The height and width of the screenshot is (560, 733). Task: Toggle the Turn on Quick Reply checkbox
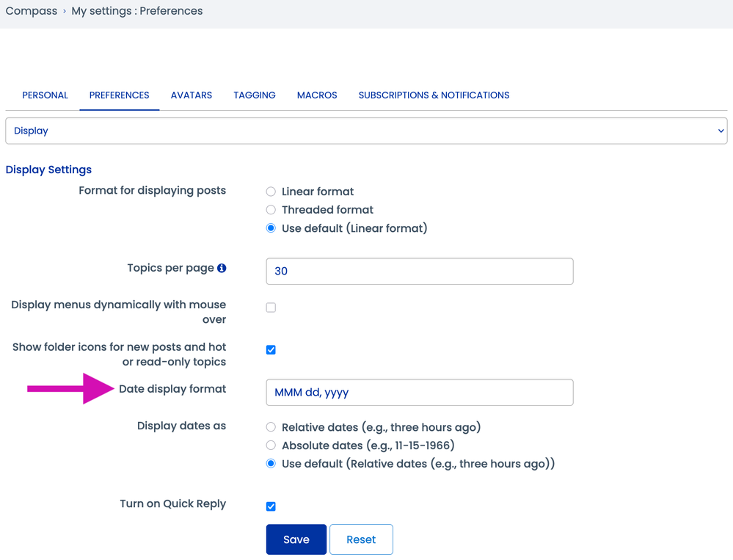pos(271,506)
